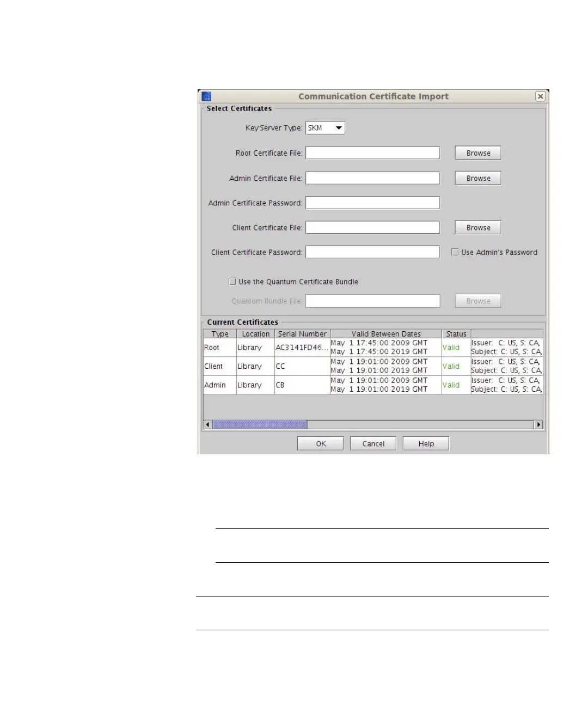Viewport: 588px width, 706px height.
Task: Open Help for certificate import
Action: coord(426,443)
